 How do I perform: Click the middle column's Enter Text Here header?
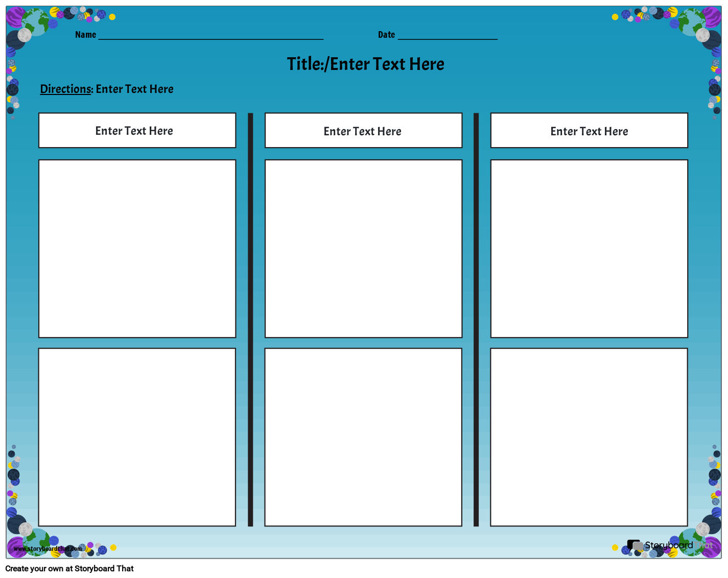pyautogui.click(x=363, y=131)
